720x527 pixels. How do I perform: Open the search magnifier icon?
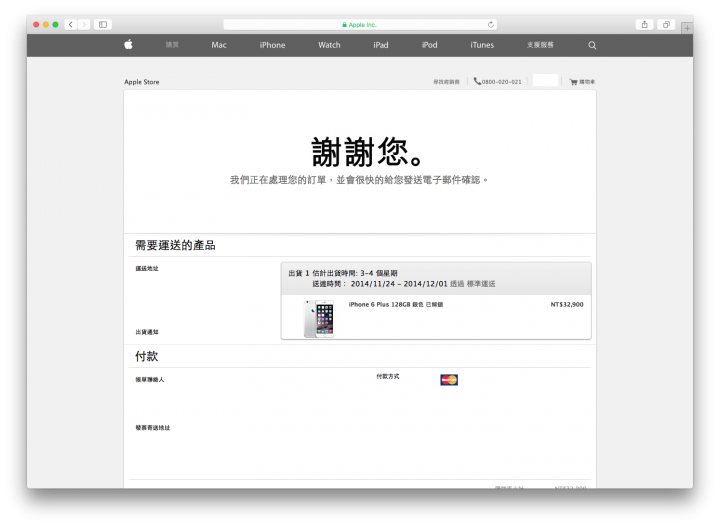pos(592,45)
